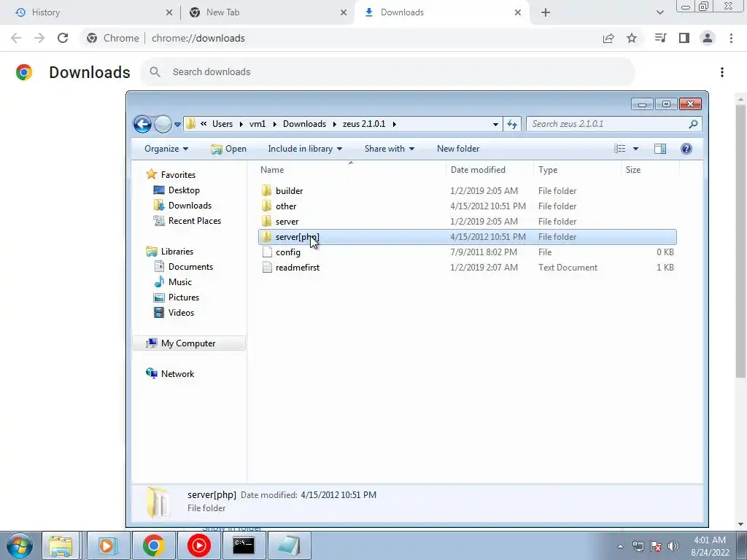The image size is (747, 560).
Task: Click the volume speaker tray icon
Action: 673,546
